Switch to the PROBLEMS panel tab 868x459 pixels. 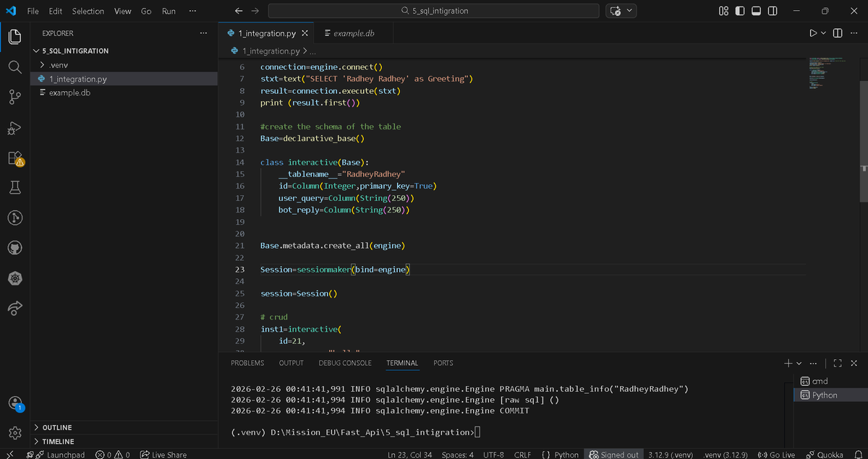[x=247, y=363]
